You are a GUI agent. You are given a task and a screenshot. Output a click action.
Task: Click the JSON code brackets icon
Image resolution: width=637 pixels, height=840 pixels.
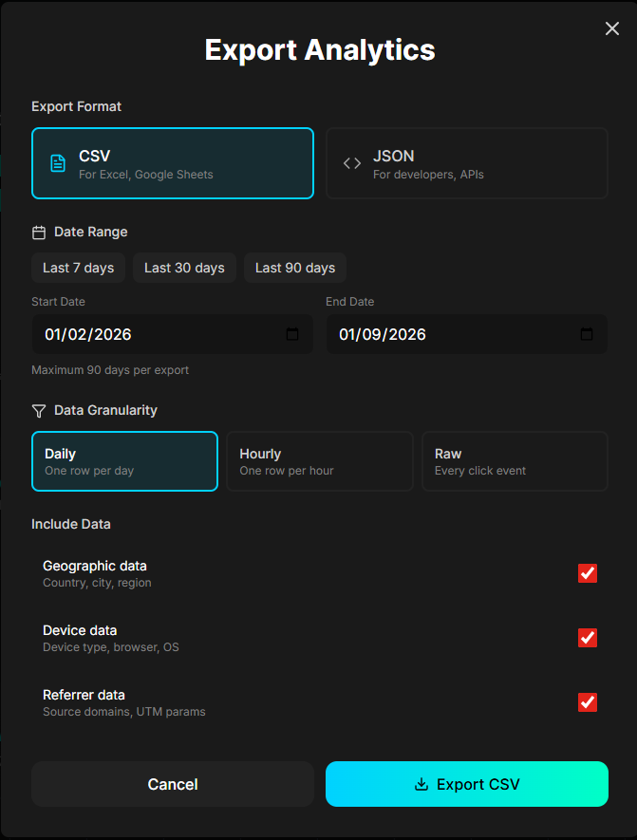350,162
